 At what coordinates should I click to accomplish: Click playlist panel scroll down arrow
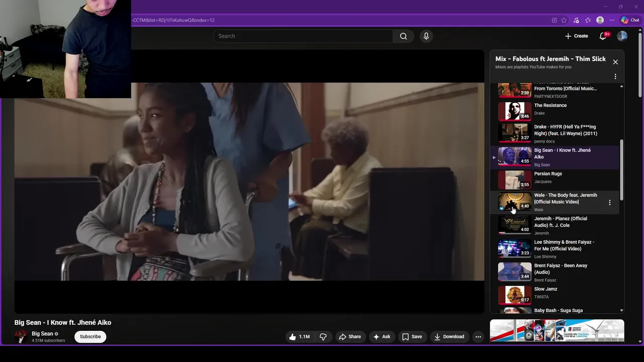tap(621, 311)
